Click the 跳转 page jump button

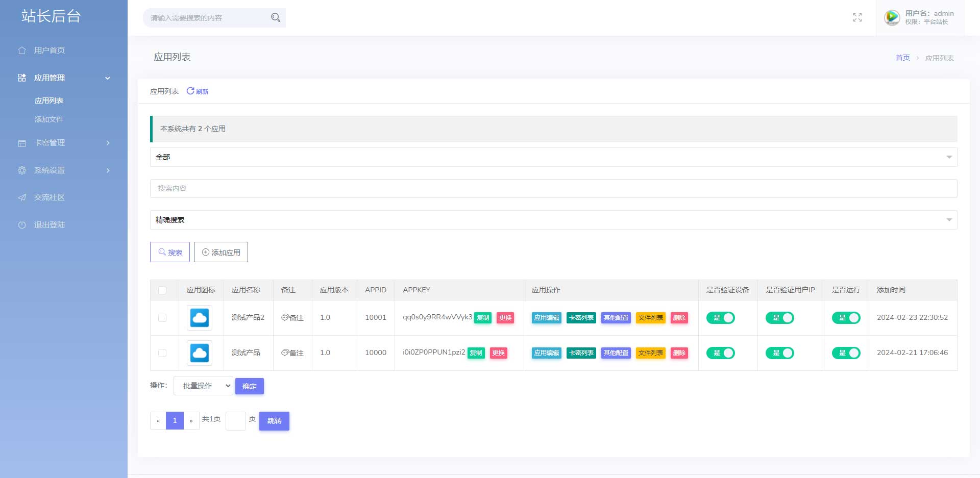tap(274, 421)
